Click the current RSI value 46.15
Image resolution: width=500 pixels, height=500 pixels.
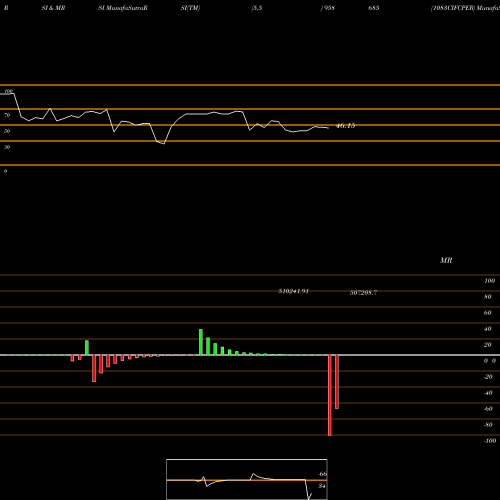click(345, 126)
